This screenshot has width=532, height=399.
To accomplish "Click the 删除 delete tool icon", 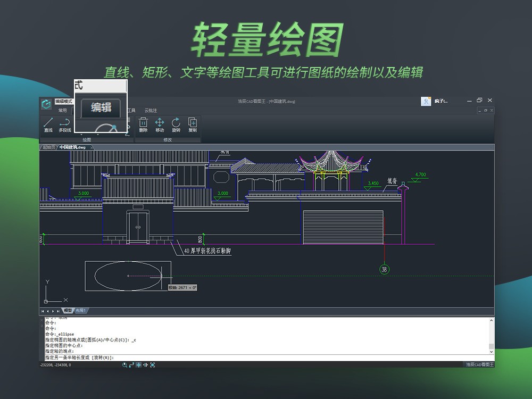I will pyautogui.click(x=143, y=124).
